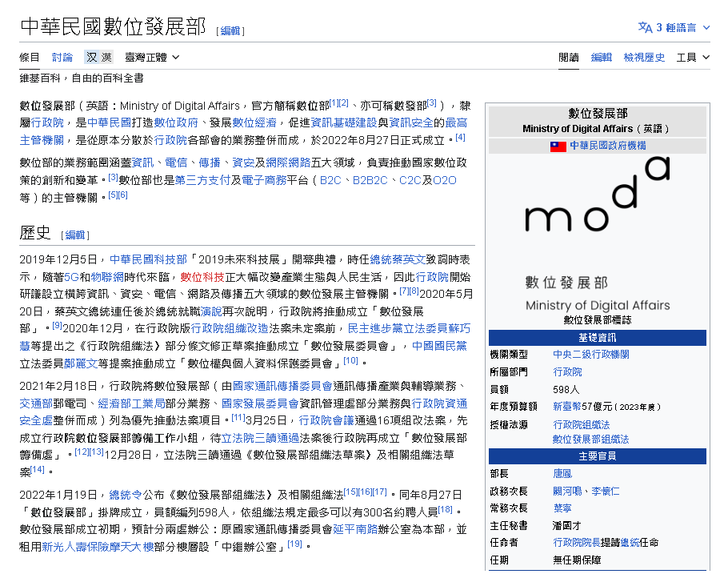Open the 中華民國科技部 link
Image resolution: width=720 pixels, height=578 pixels.
tap(148, 260)
